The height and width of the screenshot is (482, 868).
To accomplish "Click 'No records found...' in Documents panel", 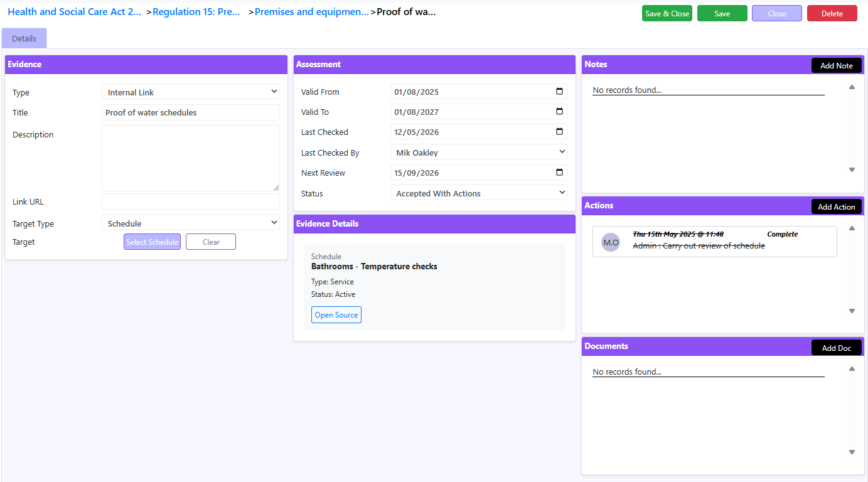I will pos(627,372).
